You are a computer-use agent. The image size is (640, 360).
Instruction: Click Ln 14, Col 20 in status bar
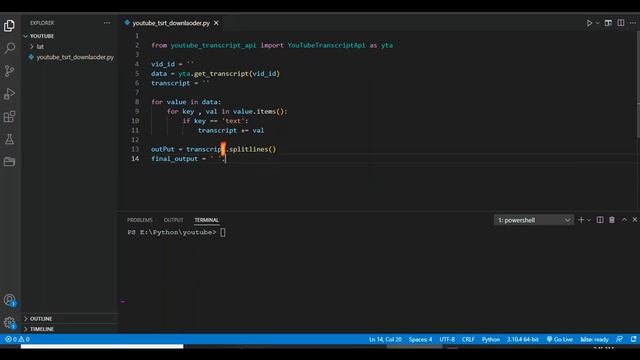pyautogui.click(x=385, y=339)
